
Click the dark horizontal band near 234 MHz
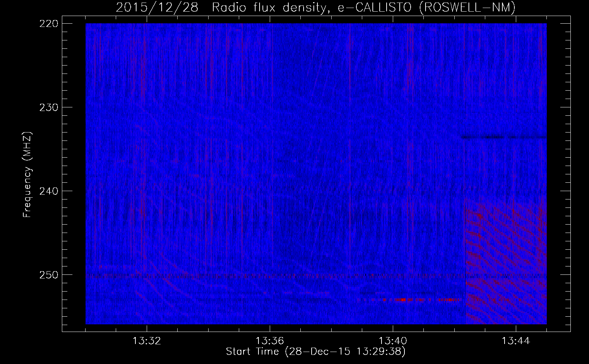(x=504, y=137)
